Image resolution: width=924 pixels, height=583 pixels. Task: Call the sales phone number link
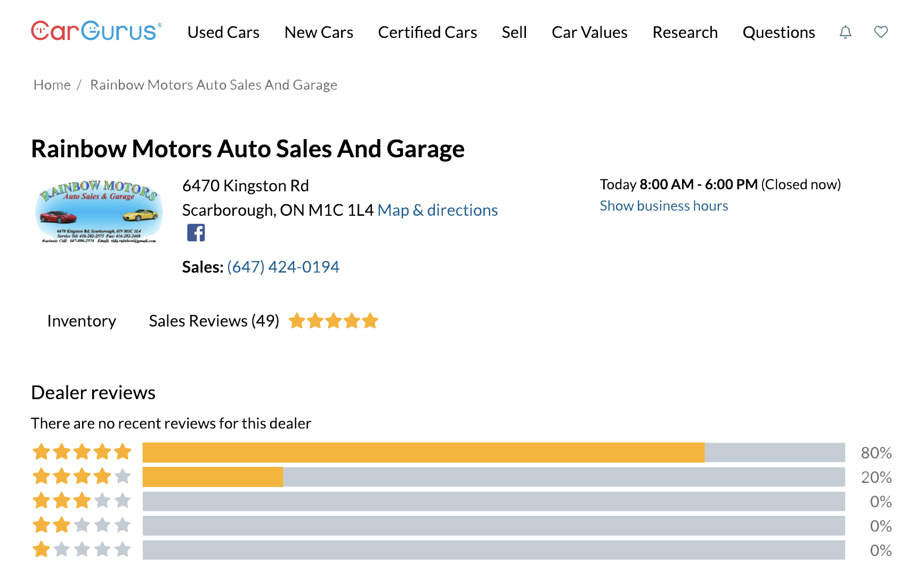pos(283,267)
